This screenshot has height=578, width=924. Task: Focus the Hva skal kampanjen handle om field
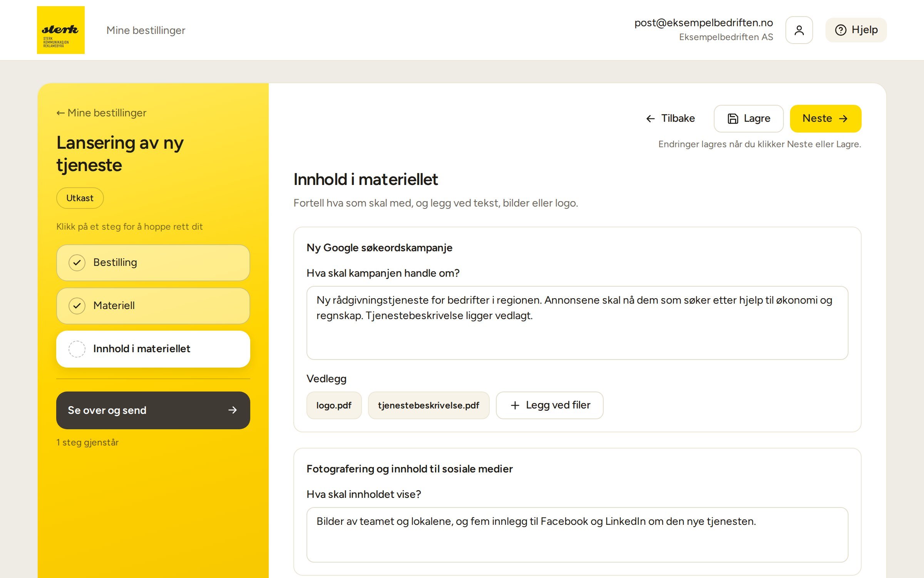point(577,323)
